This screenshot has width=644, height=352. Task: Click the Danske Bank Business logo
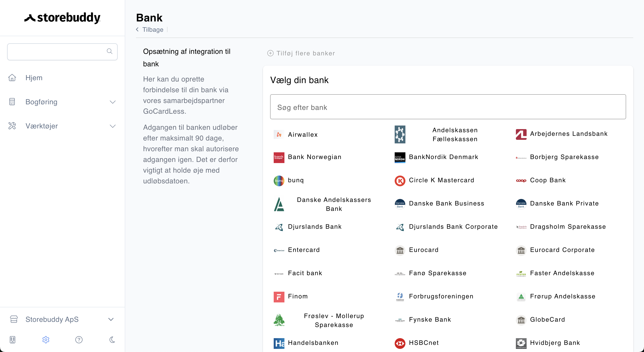400,204
